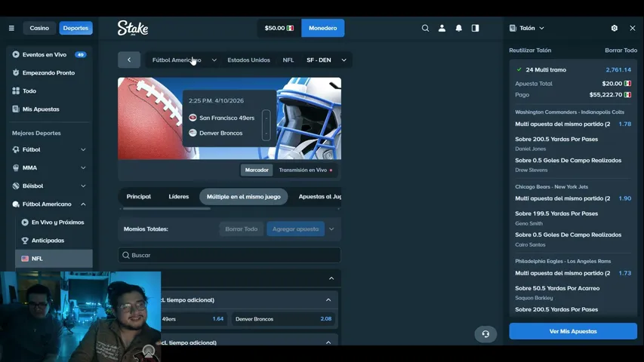
Task: Click NFL breadcrumb
Action: point(288,60)
